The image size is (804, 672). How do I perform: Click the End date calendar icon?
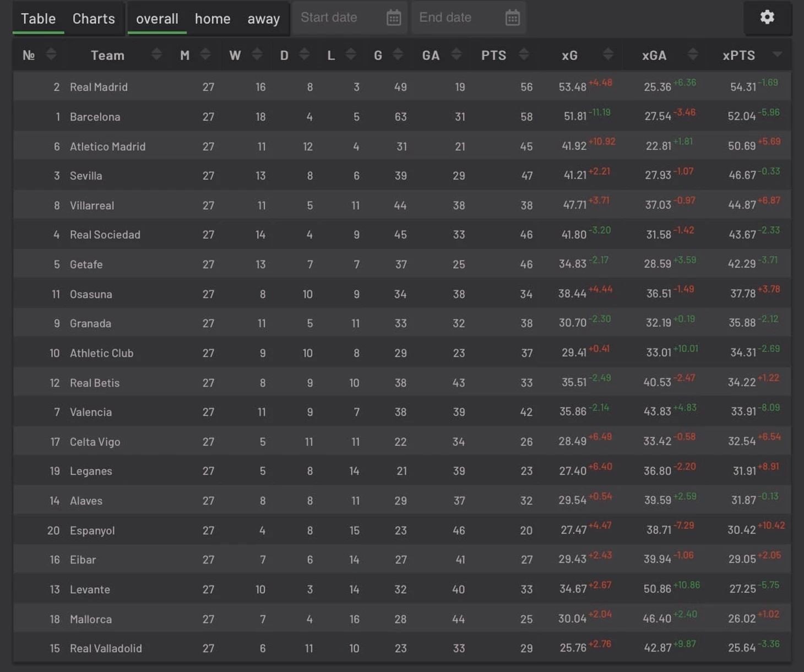[x=512, y=18]
